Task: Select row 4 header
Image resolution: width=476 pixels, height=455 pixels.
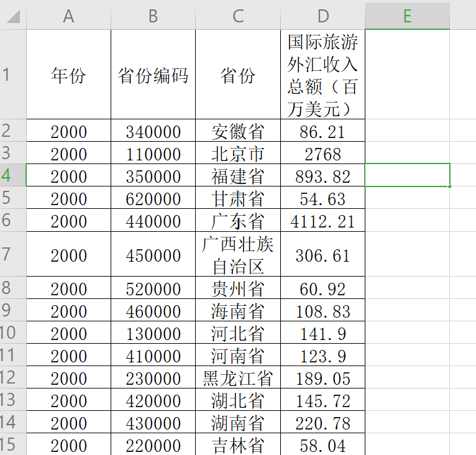Action: pyautogui.click(x=13, y=175)
